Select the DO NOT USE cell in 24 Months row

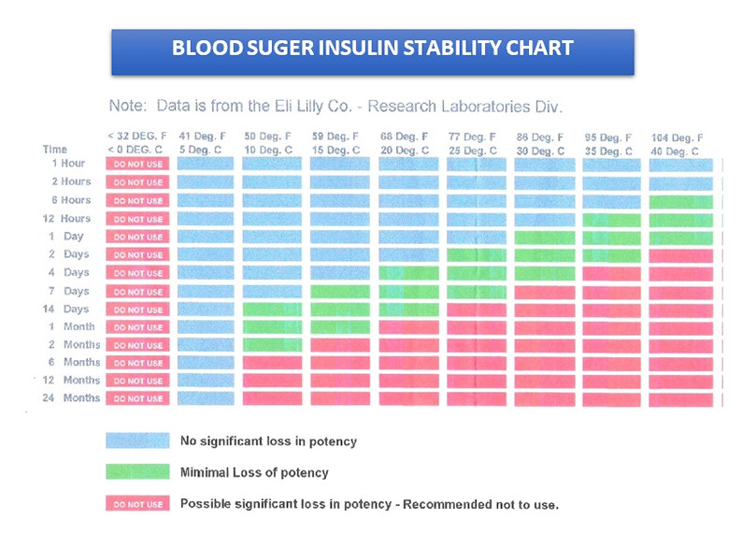click(x=138, y=398)
